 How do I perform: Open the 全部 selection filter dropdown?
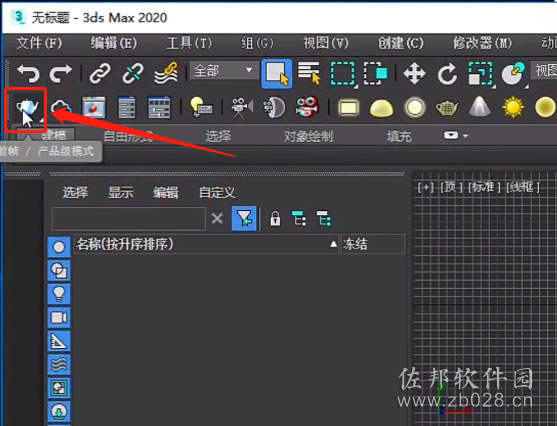pyautogui.click(x=223, y=70)
